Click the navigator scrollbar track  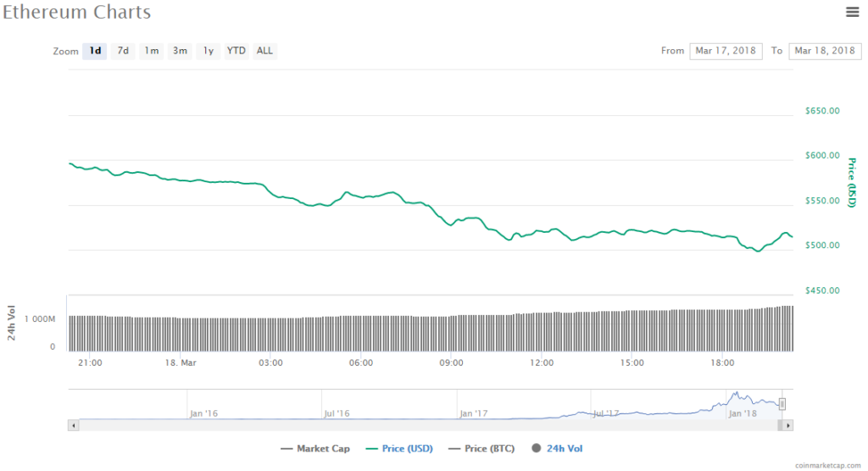coord(424,424)
